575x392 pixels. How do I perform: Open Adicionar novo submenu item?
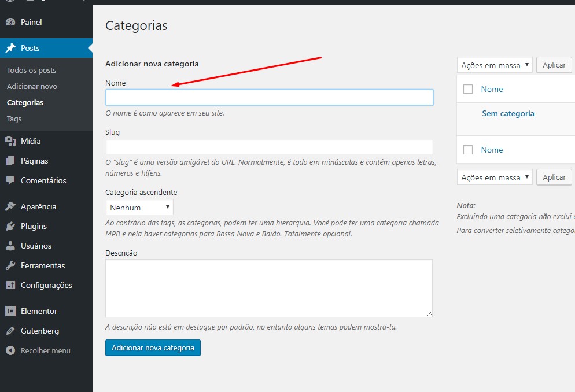[x=32, y=87]
